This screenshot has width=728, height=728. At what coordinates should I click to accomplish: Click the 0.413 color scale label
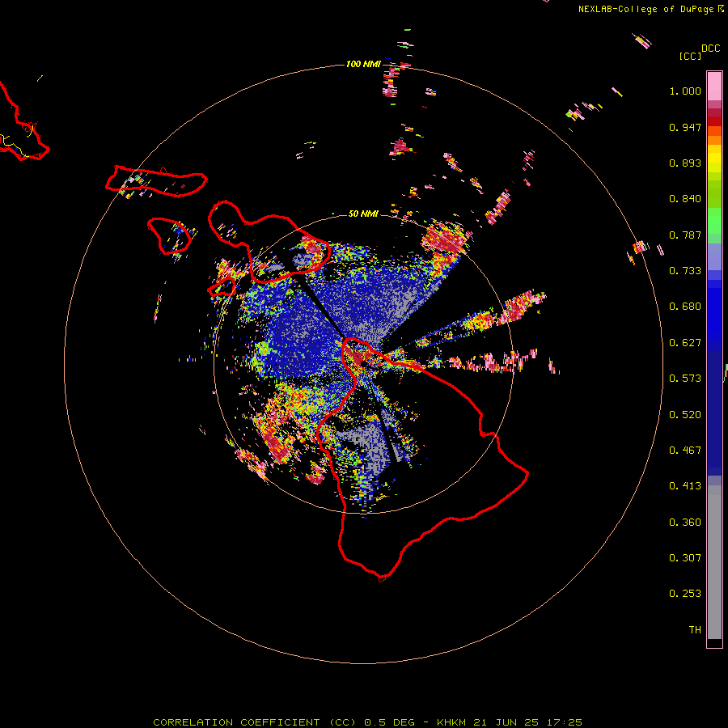pos(685,486)
